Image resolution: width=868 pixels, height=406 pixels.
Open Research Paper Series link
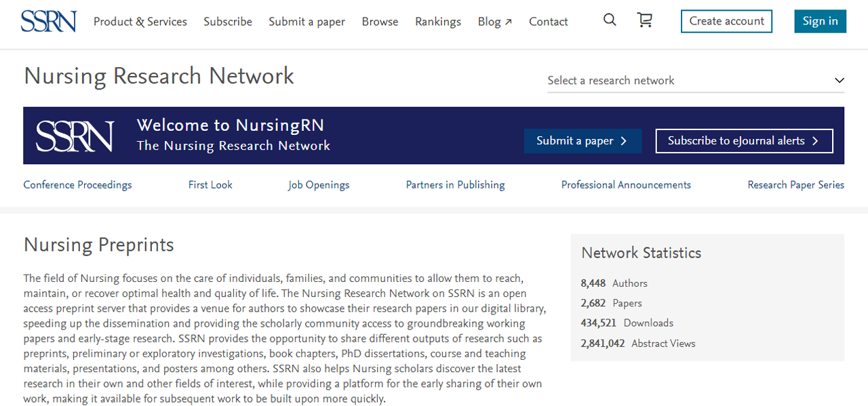(x=796, y=184)
